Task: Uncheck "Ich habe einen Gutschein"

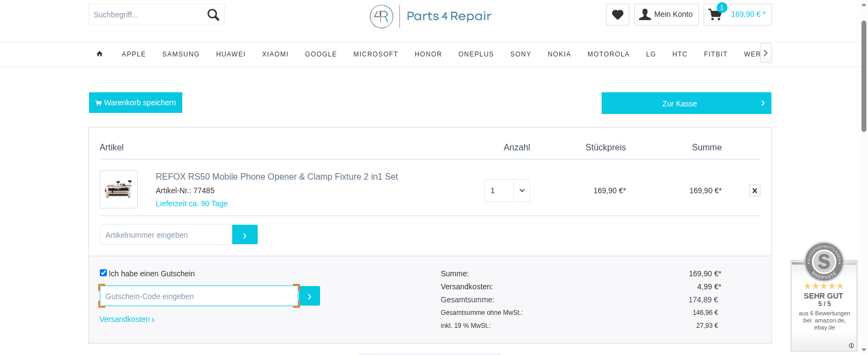Action: [x=103, y=273]
